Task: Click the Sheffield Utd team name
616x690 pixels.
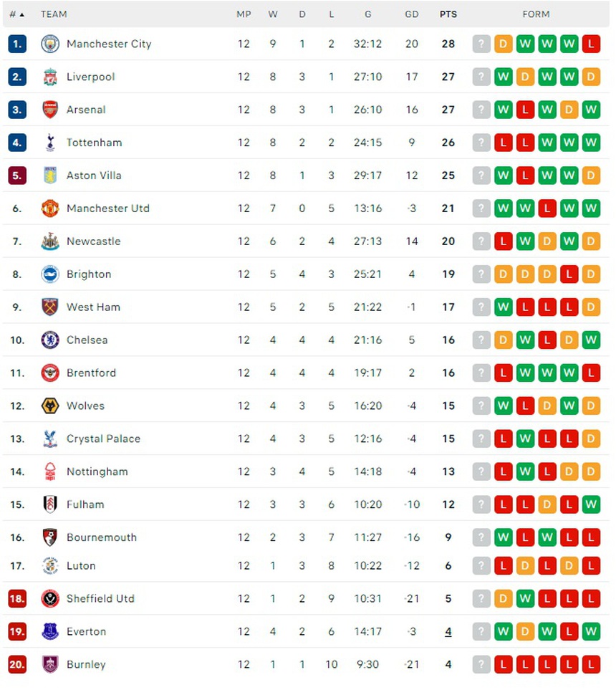Action: pyautogui.click(x=100, y=599)
